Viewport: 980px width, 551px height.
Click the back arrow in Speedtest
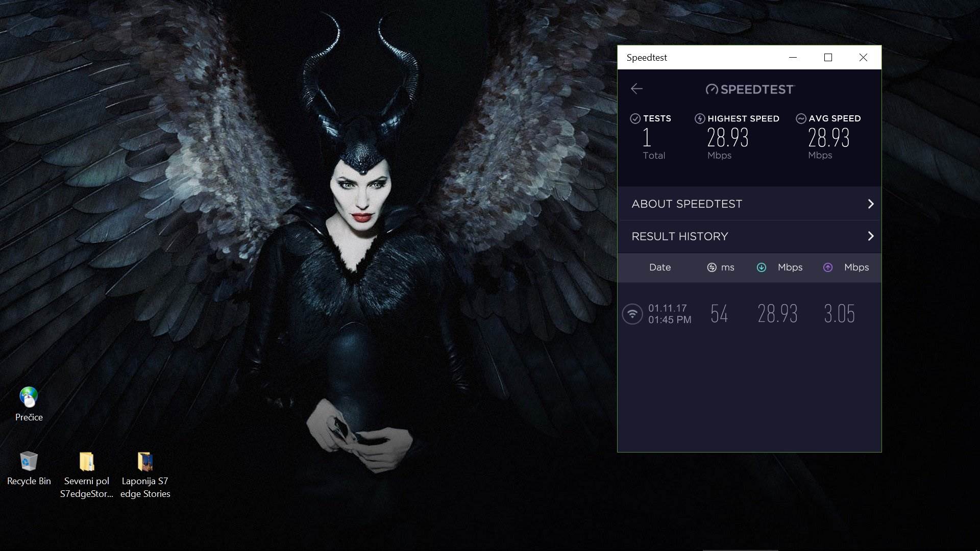point(636,89)
